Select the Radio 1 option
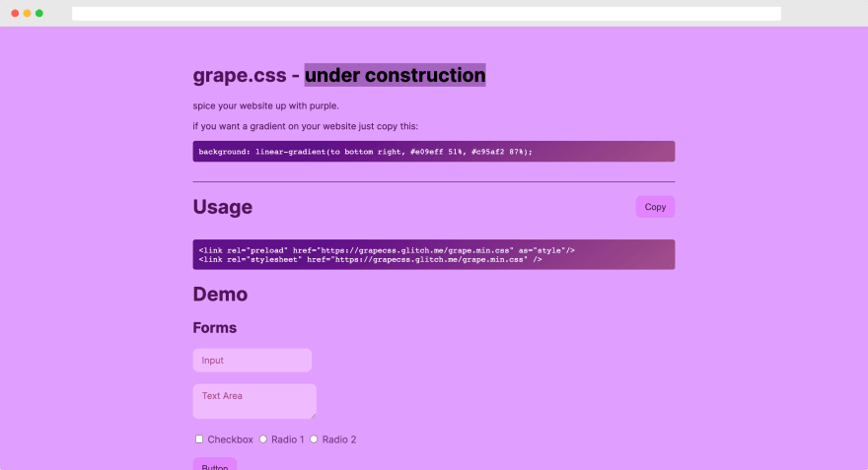 point(263,439)
